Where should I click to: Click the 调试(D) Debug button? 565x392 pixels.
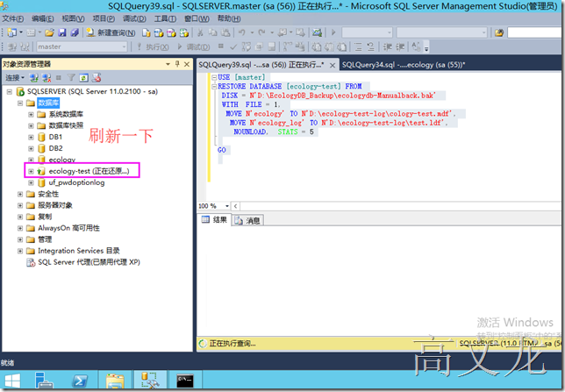194,46
